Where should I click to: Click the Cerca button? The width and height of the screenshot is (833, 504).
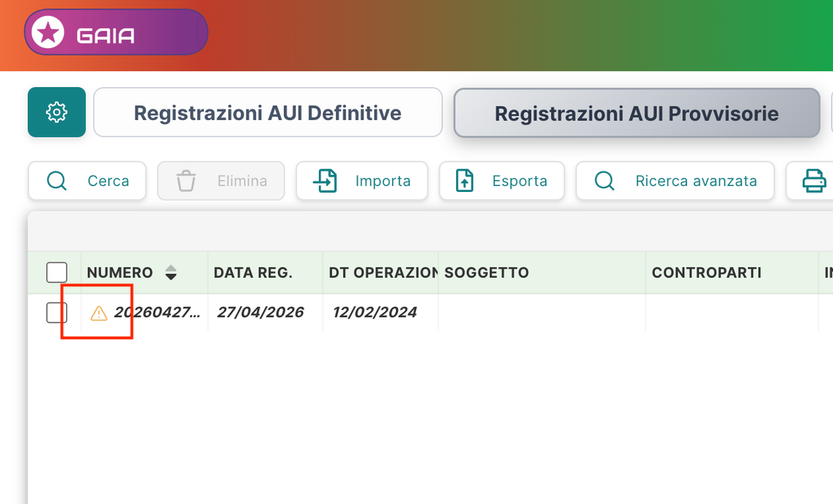(x=87, y=181)
